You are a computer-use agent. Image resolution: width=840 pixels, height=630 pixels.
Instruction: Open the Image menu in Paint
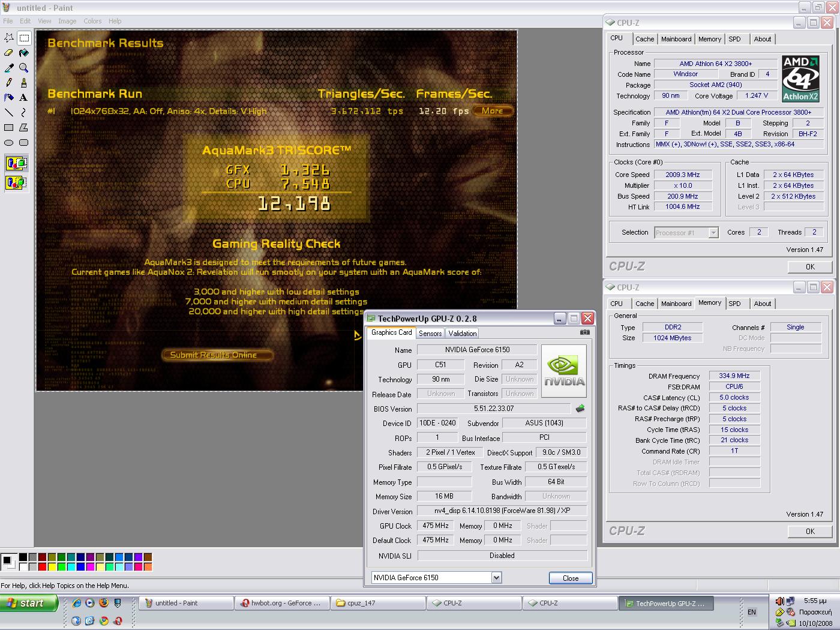tap(67, 21)
